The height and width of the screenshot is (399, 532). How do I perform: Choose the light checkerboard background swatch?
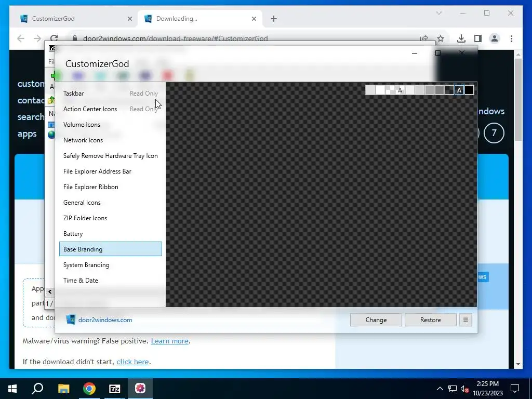[x=390, y=90]
